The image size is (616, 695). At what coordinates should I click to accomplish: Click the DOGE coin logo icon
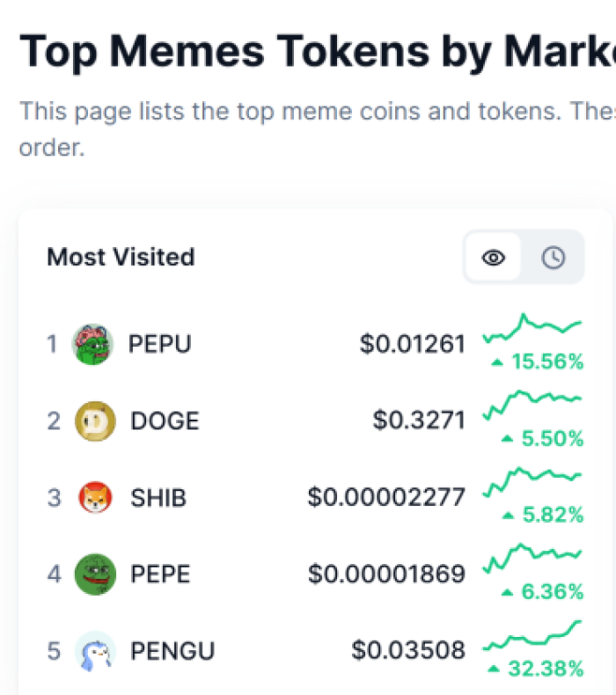[x=95, y=421]
